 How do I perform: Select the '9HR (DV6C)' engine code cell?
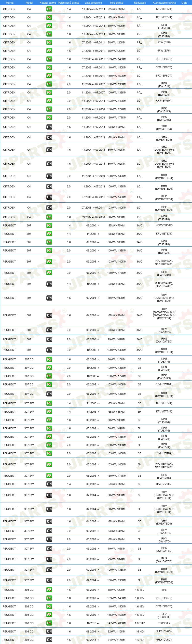coord(164,631)
